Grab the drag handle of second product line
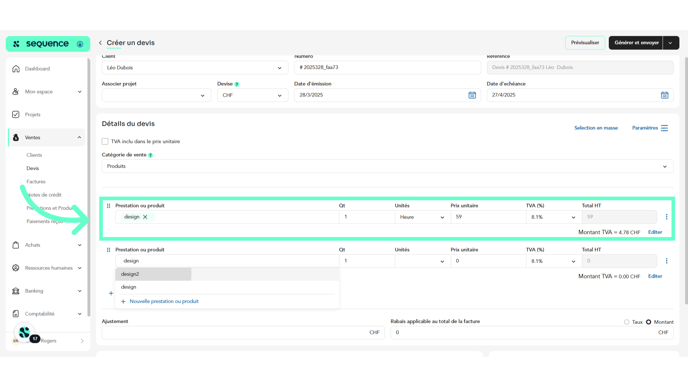Viewport: 688px width, 387px height. pyautogui.click(x=108, y=250)
